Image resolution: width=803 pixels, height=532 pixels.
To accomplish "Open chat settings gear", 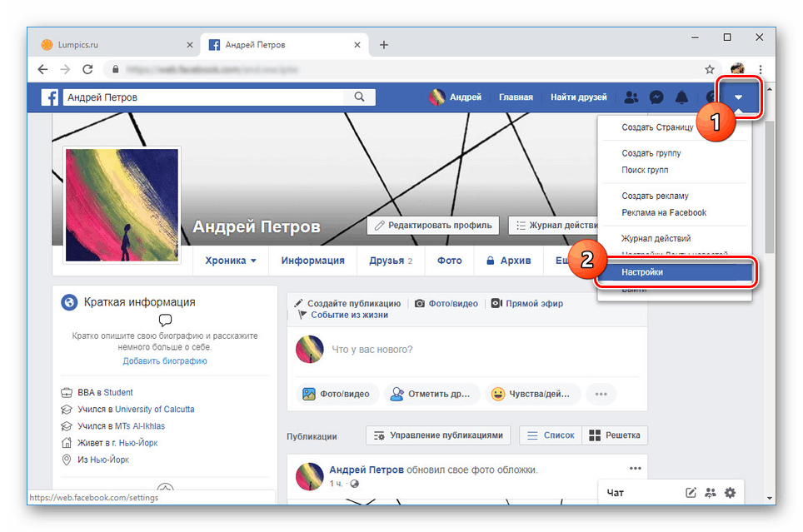I will click(730, 493).
